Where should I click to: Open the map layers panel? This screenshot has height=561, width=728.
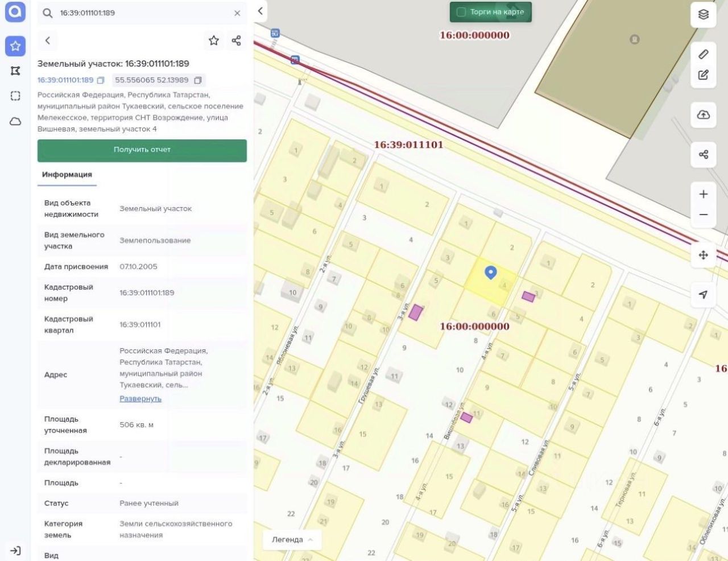click(x=704, y=15)
